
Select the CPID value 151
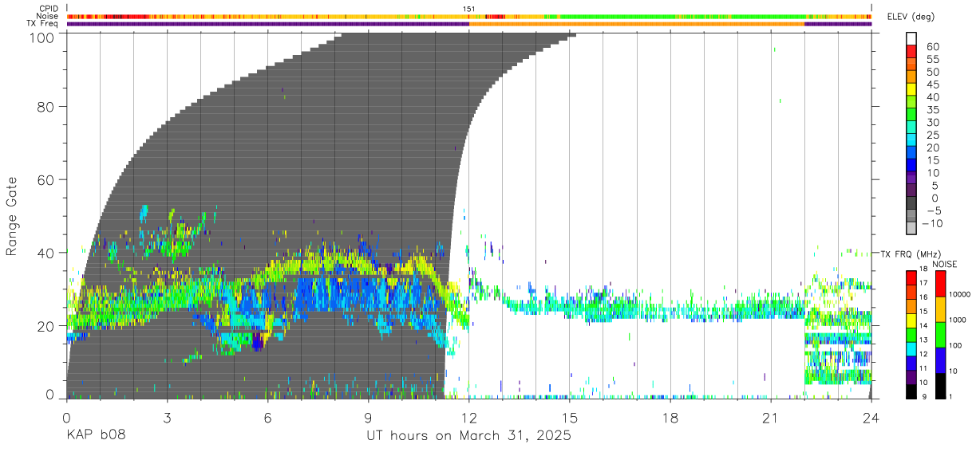coord(469,9)
